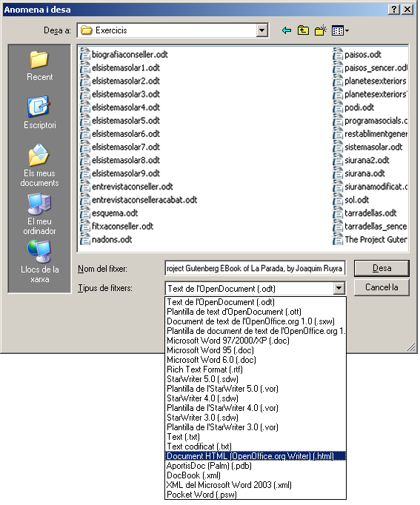Screen dimensions: 420x505
Task: Focus the Nom del fitxer text field
Action: point(255,268)
